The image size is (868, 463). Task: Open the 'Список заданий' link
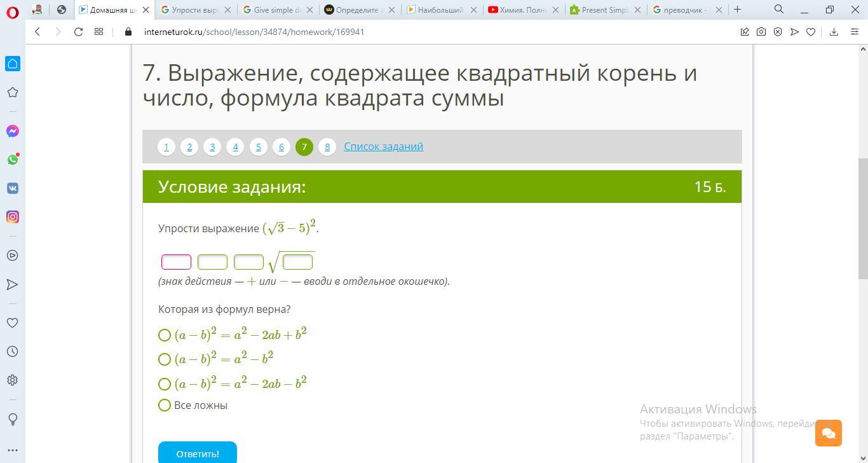384,146
